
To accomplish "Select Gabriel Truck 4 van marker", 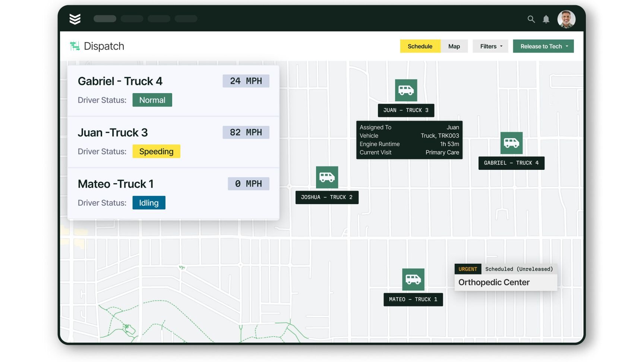I will 511,143.
